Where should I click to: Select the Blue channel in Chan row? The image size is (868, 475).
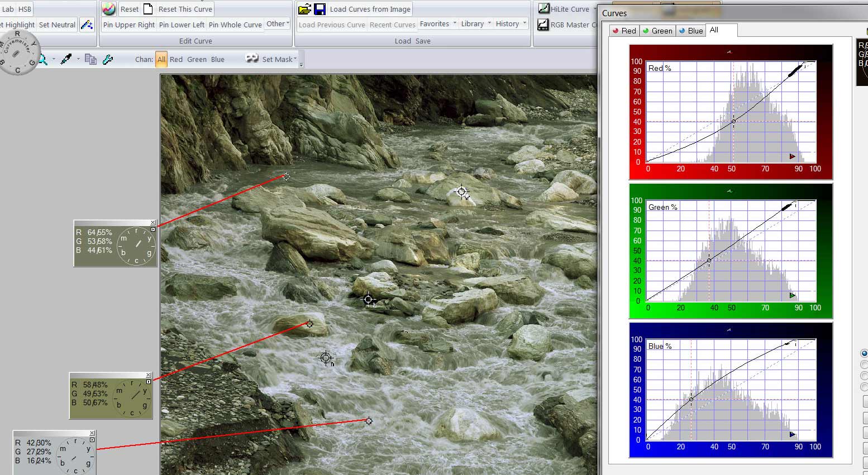[x=218, y=59]
